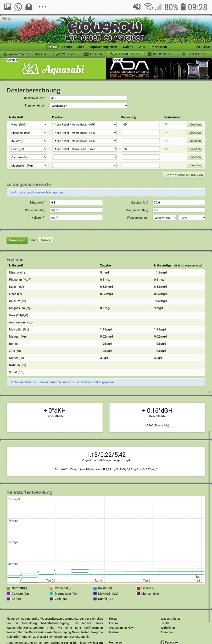Screen dimensions: 212x644
Task: Open Mikro Basic - Eisen product dropdown
Action: (84, 149)
